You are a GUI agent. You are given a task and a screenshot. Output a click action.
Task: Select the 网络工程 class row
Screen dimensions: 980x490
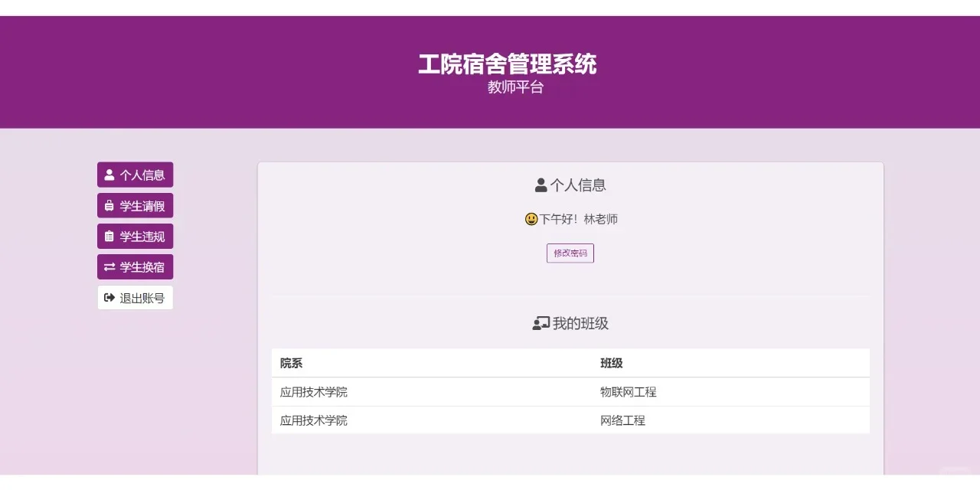[x=570, y=420]
